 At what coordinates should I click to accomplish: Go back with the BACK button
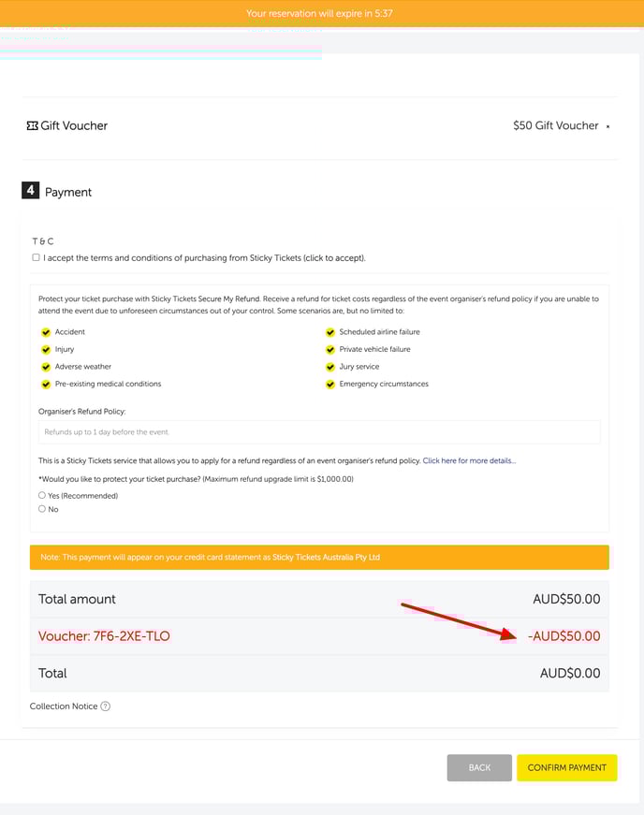(x=479, y=767)
